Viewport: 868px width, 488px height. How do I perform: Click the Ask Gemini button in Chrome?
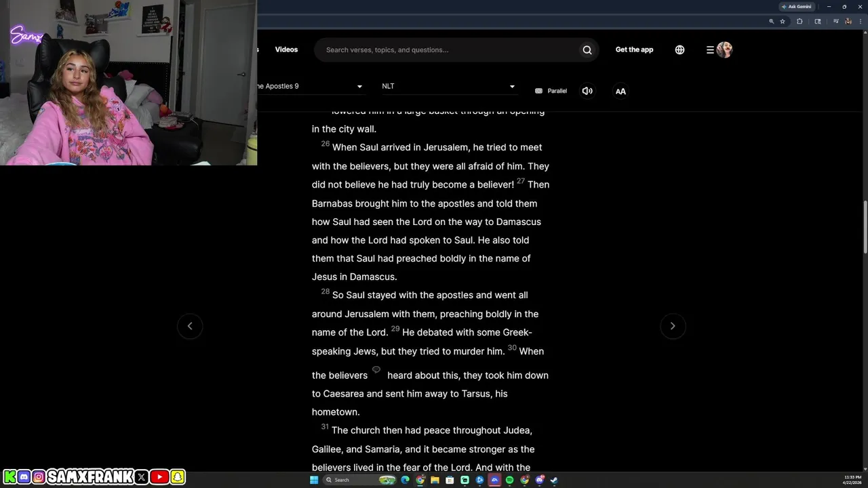pyautogui.click(x=797, y=7)
